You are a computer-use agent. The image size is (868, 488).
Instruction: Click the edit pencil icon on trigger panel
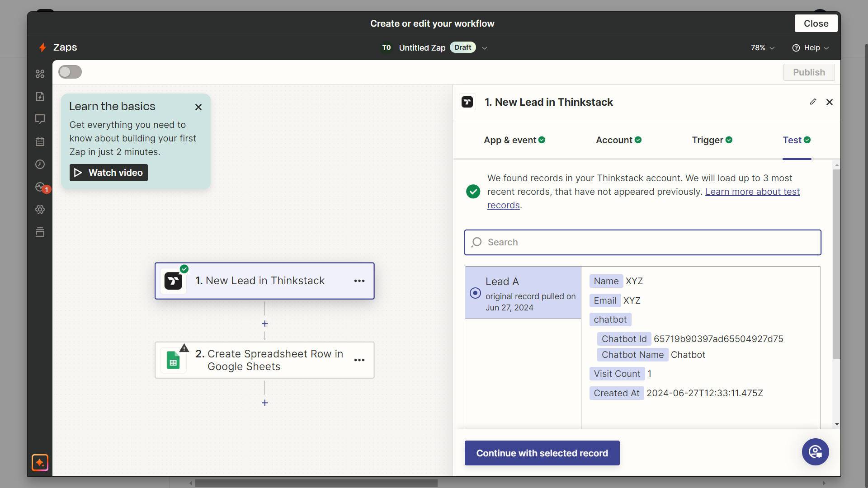[813, 102]
